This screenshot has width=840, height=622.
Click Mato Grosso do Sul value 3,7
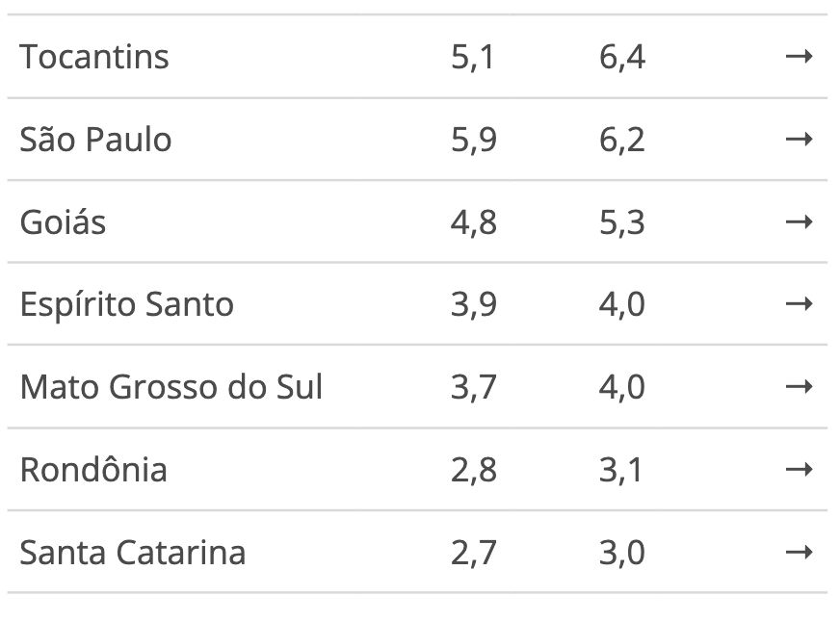pyautogui.click(x=474, y=387)
